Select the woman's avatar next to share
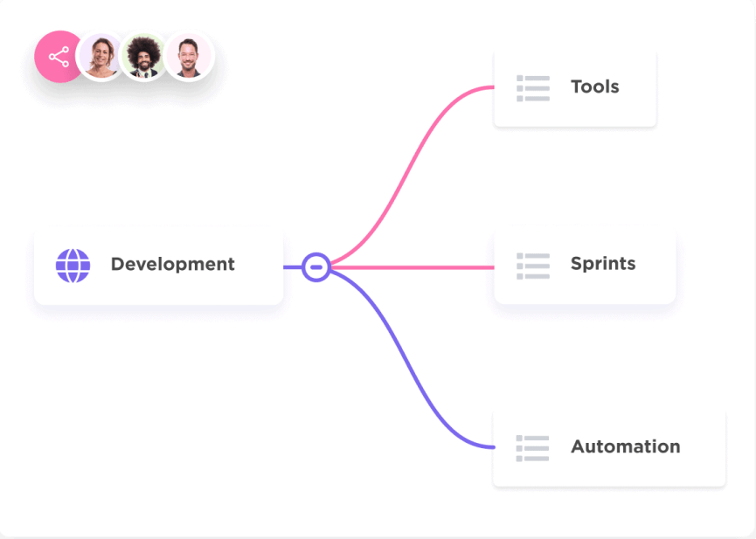This screenshot has width=756, height=539. [101, 58]
